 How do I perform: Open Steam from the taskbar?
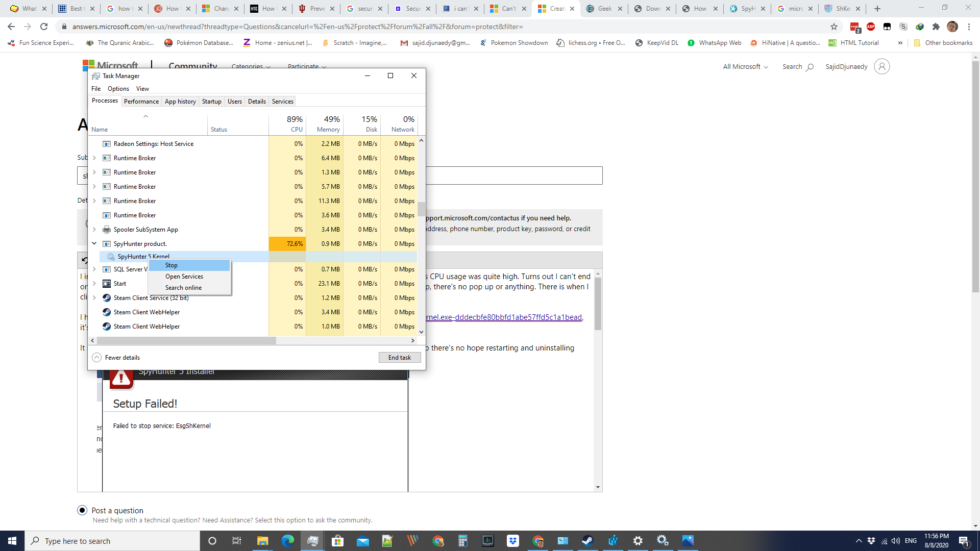tap(588, 541)
